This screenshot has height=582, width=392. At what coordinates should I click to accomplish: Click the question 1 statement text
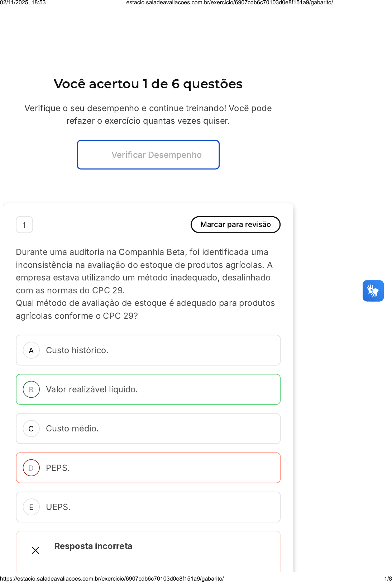(x=145, y=284)
